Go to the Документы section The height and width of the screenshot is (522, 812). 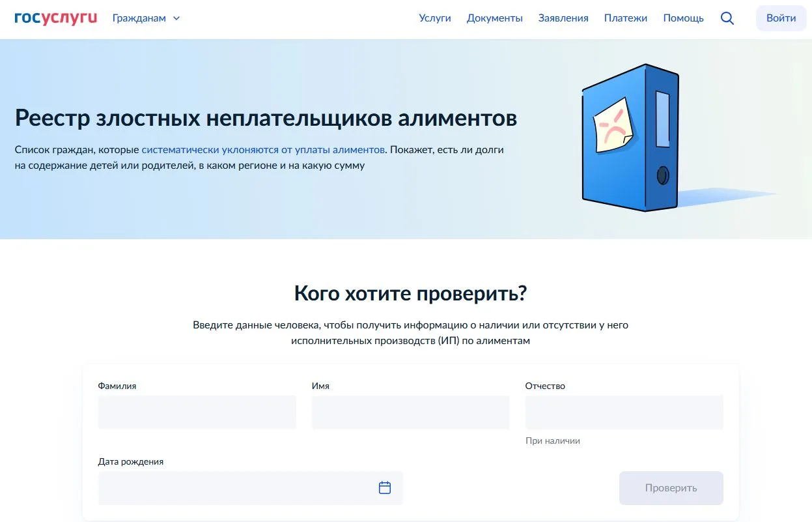(495, 18)
